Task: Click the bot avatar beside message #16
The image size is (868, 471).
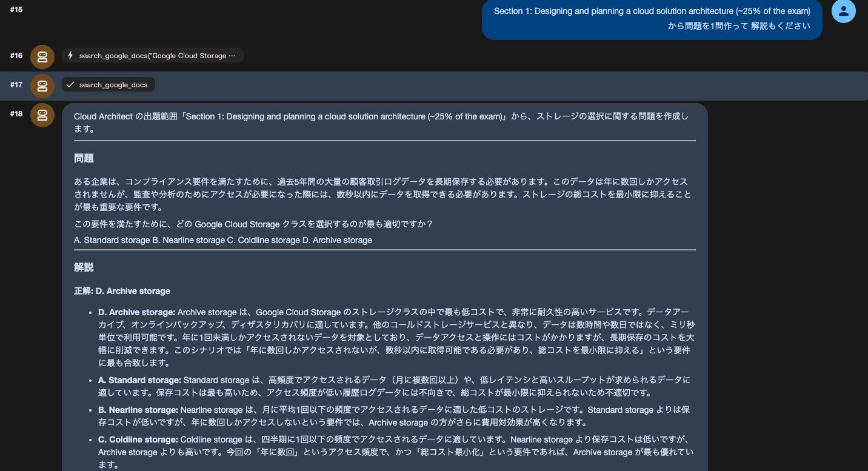Action: point(42,57)
